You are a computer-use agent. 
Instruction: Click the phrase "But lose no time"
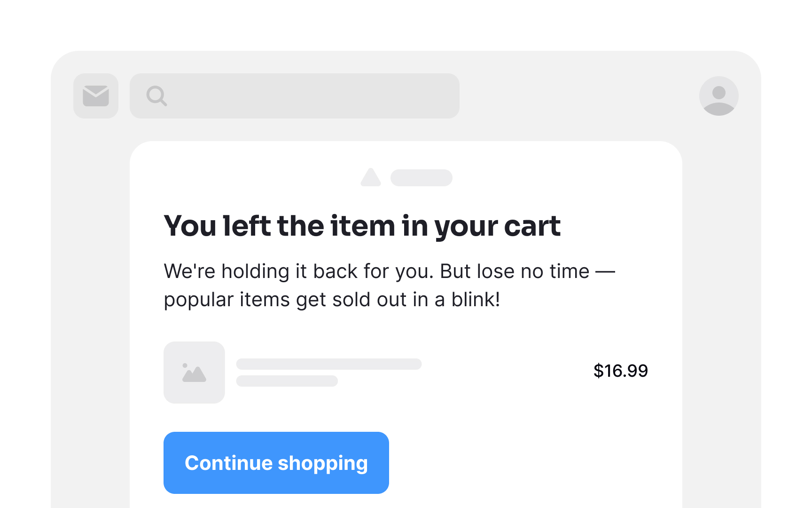tap(515, 271)
